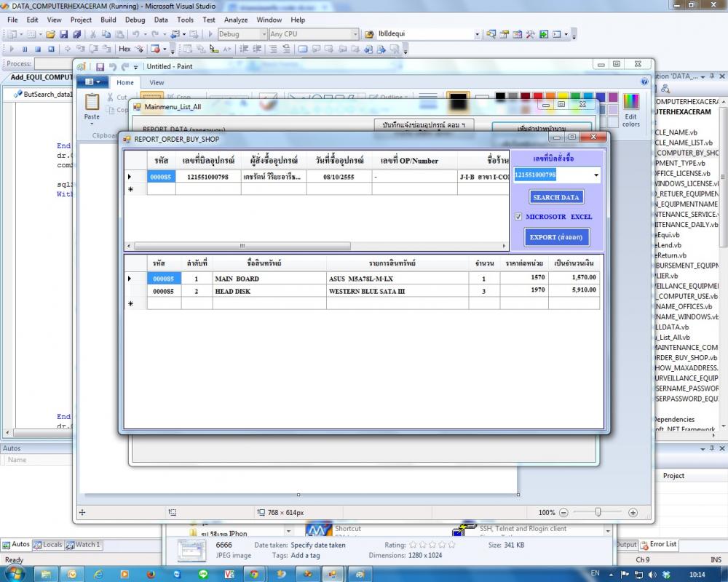This screenshot has width=728, height=582.
Task: Click the Paint zoom slider handle
Action: [x=598, y=512]
